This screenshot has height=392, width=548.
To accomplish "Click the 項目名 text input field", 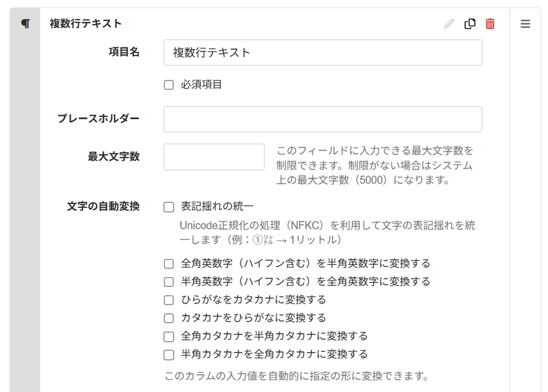I will (323, 52).
